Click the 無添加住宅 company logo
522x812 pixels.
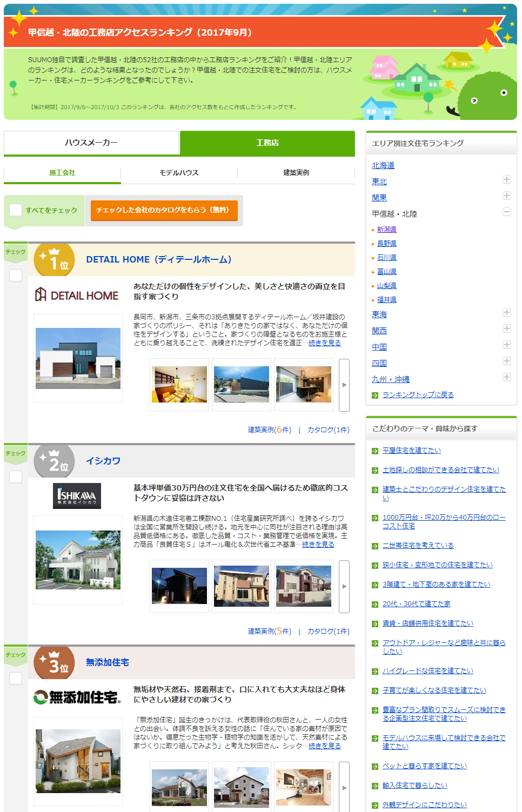[x=77, y=697]
